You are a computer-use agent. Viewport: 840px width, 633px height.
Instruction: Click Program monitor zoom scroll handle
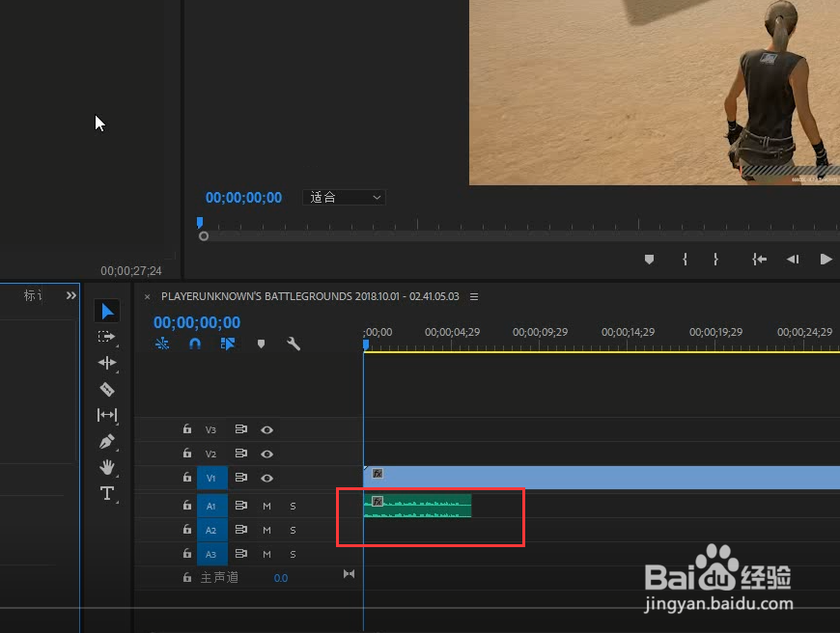click(204, 236)
